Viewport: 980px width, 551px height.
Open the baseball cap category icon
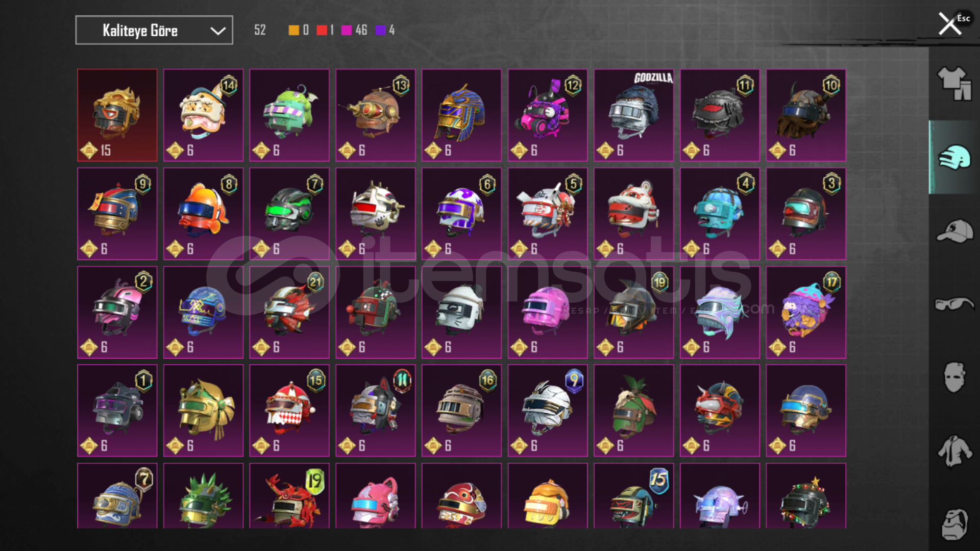[x=954, y=231]
